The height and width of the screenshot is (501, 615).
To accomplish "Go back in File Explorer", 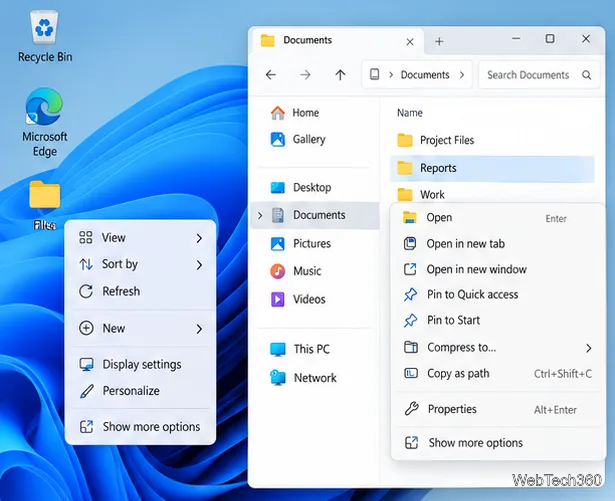I will 271,75.
